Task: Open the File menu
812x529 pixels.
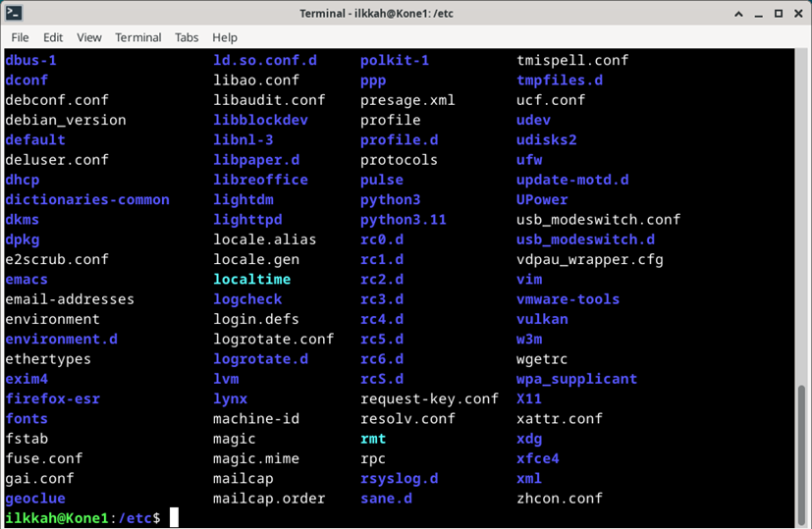Action: pyautogui.click(x=20, y=37)
